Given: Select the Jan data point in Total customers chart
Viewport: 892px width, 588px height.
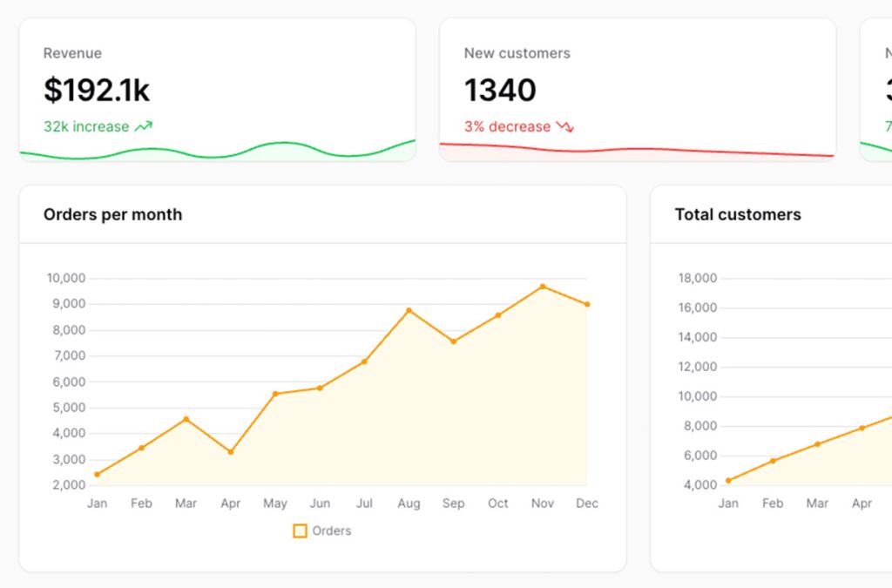Looking at the screenshot, I should click(728, 480).
